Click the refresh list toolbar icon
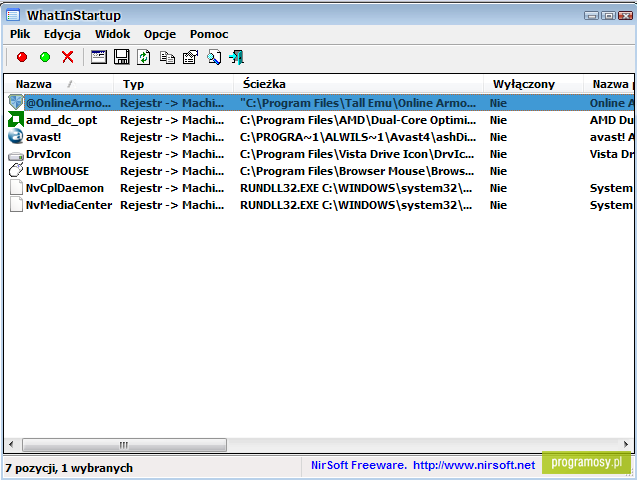 [143, 57]
